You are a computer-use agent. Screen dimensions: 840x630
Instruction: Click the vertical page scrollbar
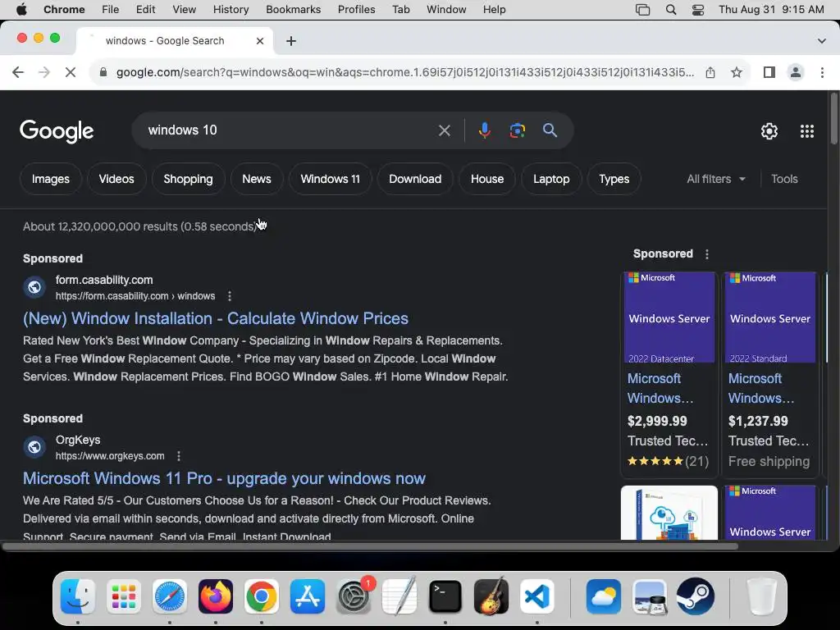pyautogui.click(x=833, y=119)
